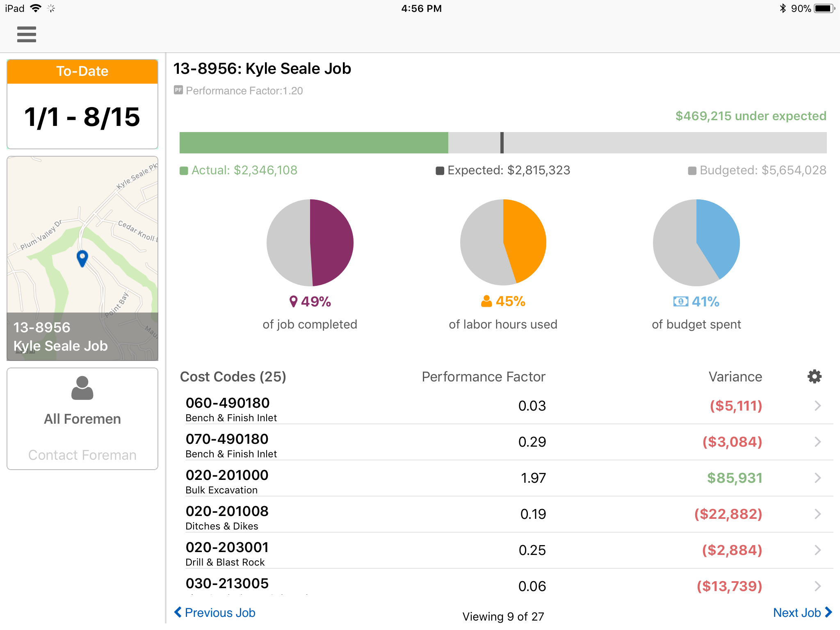Select the To-Date date range tab

click(x=82, y=71)
